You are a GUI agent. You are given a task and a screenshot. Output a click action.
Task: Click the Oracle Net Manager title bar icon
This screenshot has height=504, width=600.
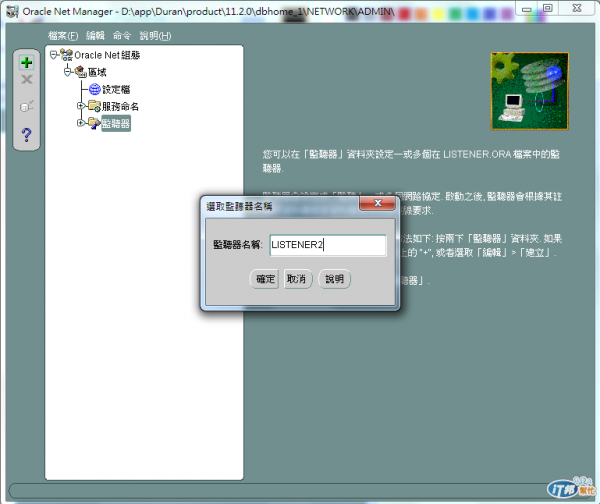pyautogui.click(x=12, y=11)
